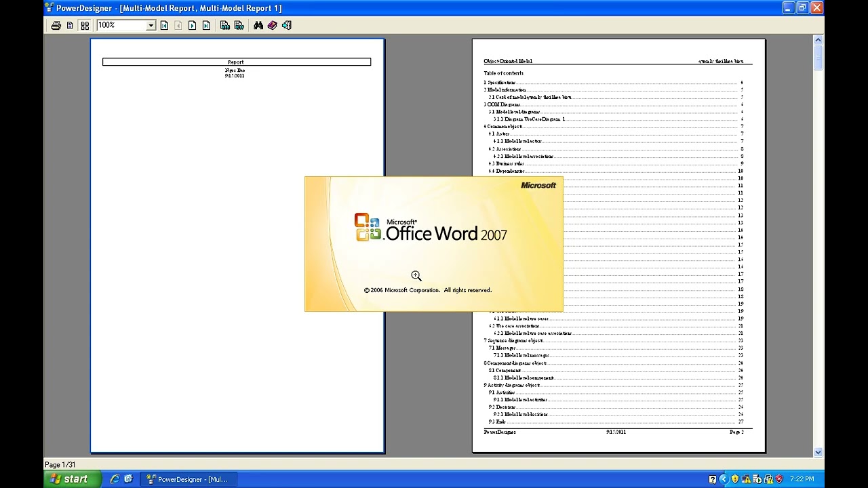Go to the next page
The width and height of the screenshot is (868, 488).
coord(193,26)
